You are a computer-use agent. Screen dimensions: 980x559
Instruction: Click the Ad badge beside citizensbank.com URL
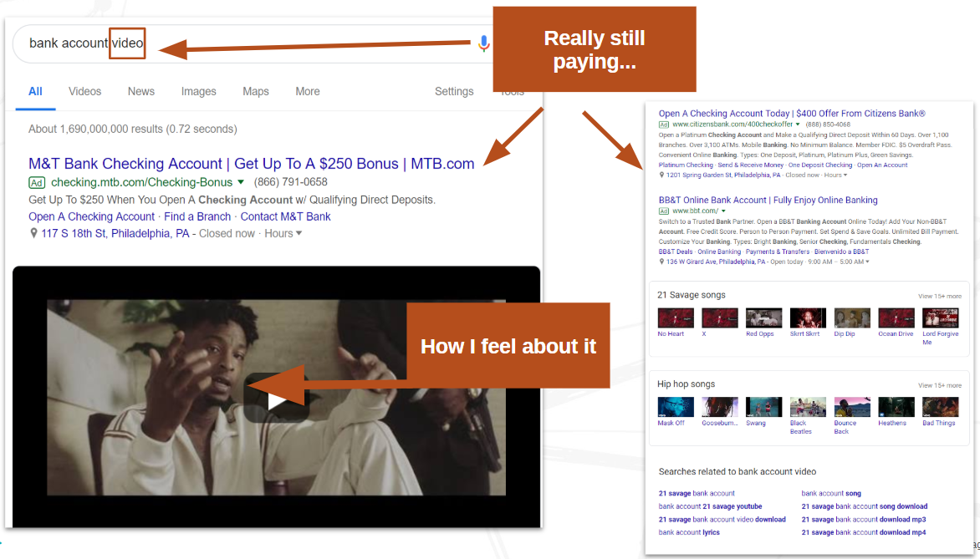tap(664, 125)
